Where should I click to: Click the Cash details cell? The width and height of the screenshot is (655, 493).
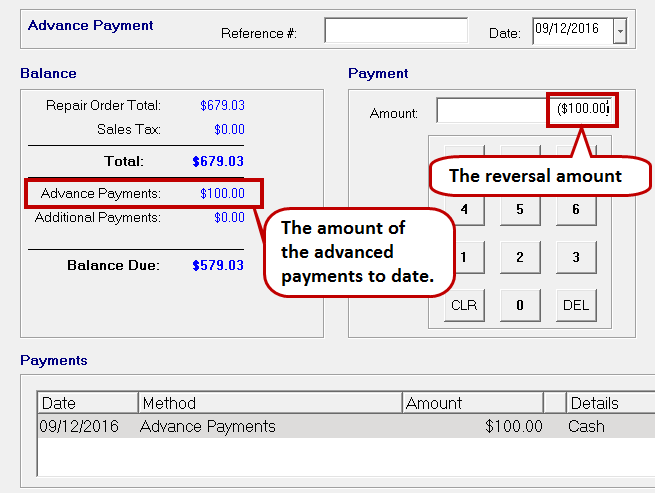coord(586,426)
